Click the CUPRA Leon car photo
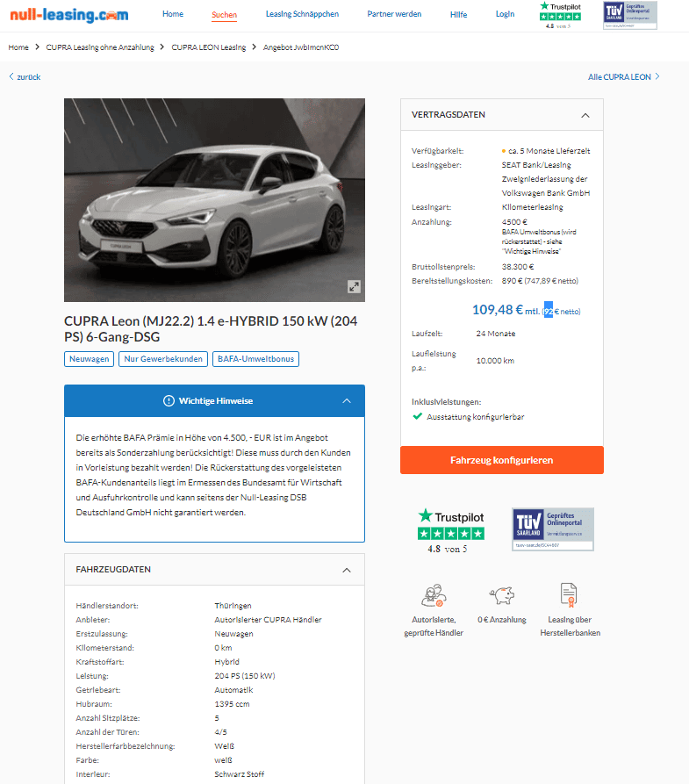The image size is (689, 784). coord(214,200)
